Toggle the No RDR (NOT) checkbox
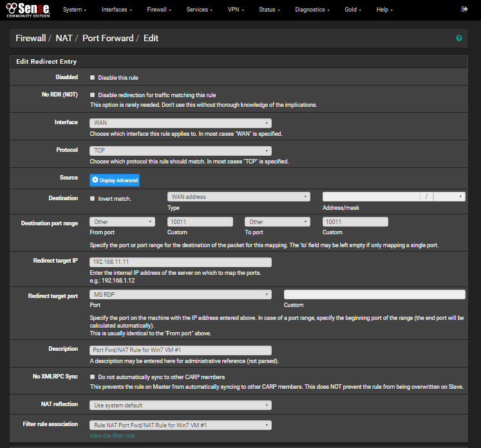Screen dimensions: 481x448 click(93, 95)
